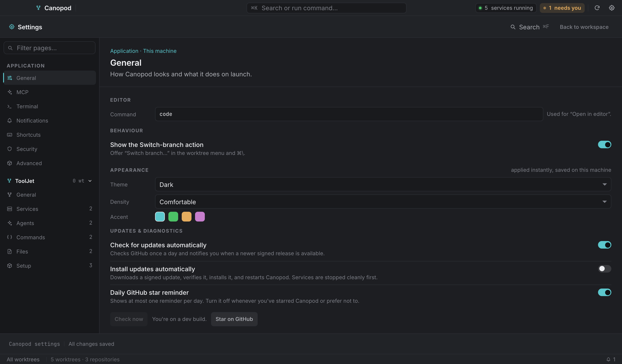
Task: Click the Commands braces icon in sidebar
Action: (10, 237)
